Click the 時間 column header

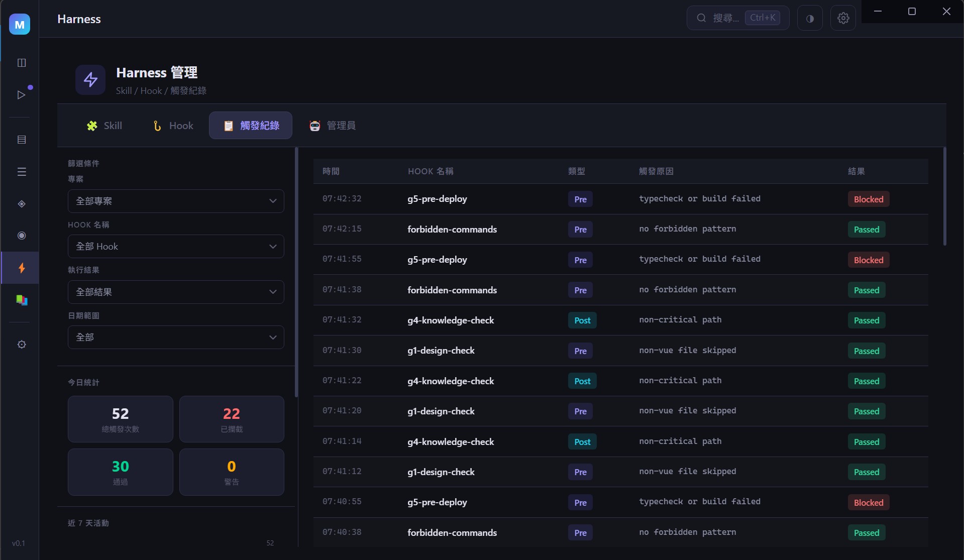[x=331, y=171]
